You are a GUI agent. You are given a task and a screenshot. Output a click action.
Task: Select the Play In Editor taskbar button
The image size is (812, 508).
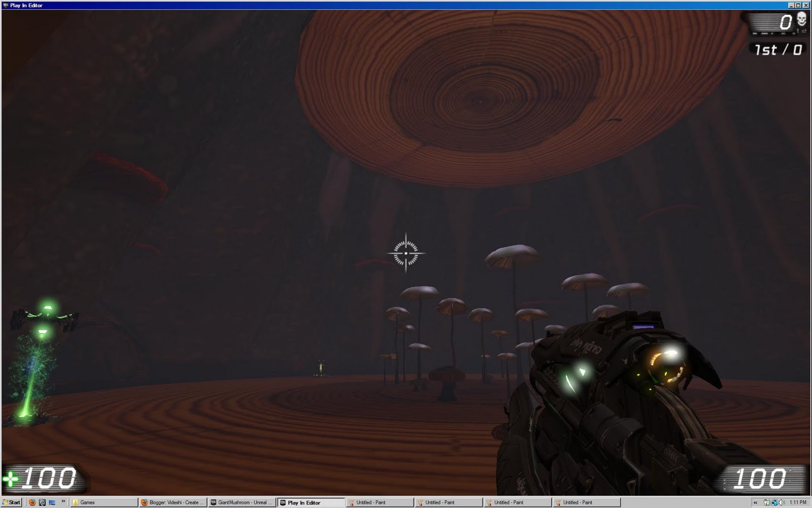(x=311, y=502)
